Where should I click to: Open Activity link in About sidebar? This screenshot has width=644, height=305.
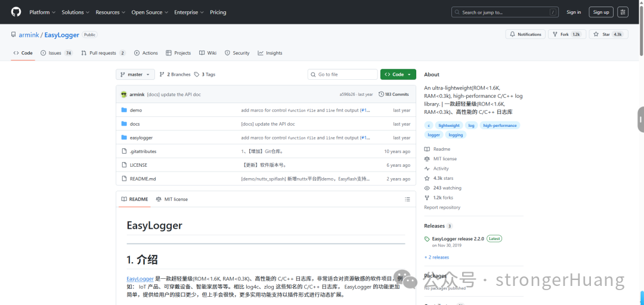(x=436, y=169)
